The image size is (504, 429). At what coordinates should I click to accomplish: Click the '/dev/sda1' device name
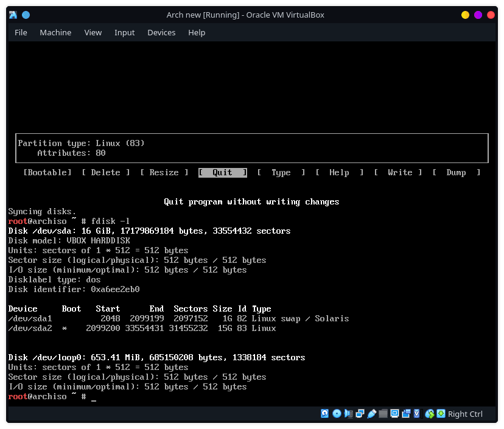30,318
